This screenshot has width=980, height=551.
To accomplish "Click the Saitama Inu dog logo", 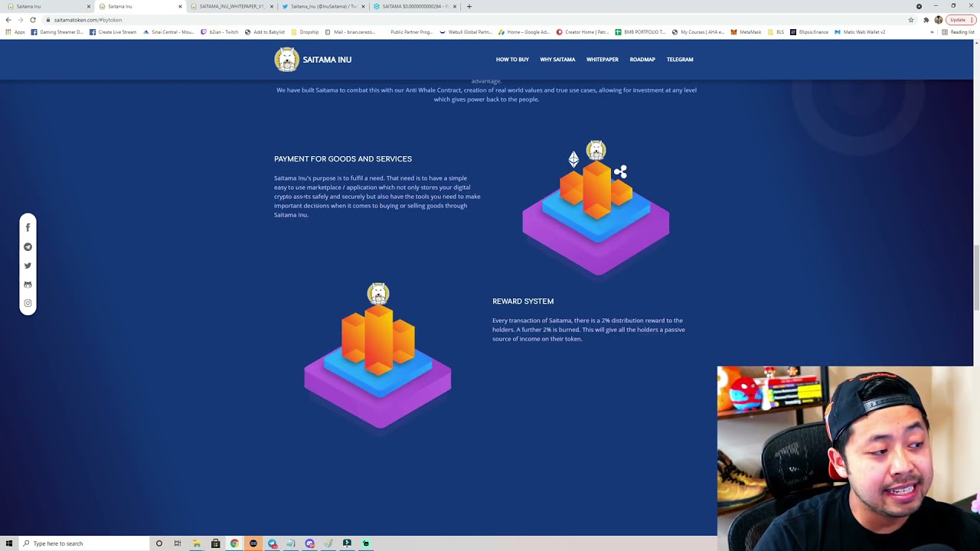I will (286, 60).
